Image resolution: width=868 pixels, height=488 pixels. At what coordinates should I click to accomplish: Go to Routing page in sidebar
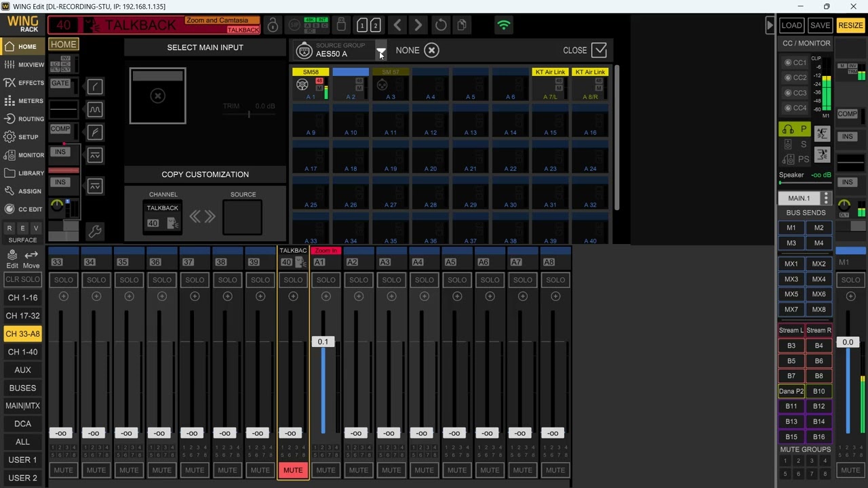pos(23,119)
